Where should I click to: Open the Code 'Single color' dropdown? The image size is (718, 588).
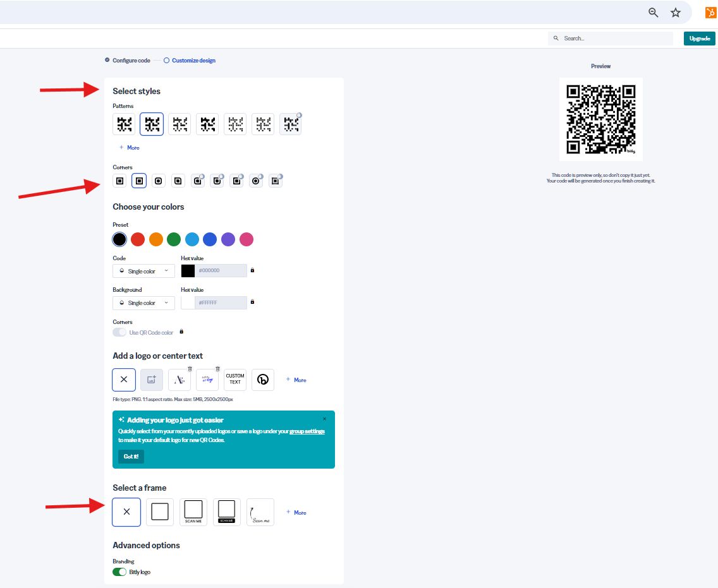144,271
